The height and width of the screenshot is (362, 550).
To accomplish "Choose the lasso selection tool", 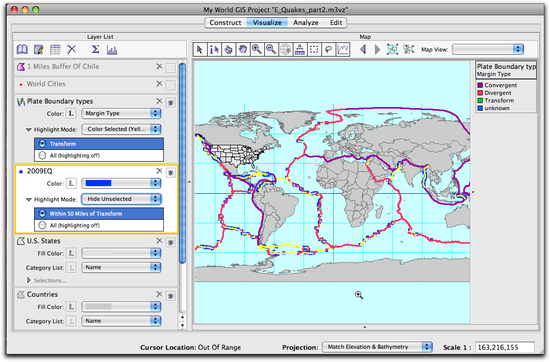I will coord(328,49).
